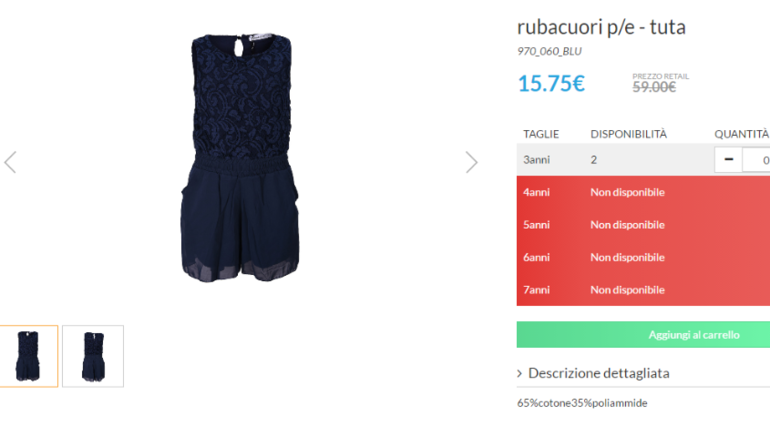Screen dimensions: 770x426
Task: Select the unavailable 7anni size row
Action: [643, 289]
